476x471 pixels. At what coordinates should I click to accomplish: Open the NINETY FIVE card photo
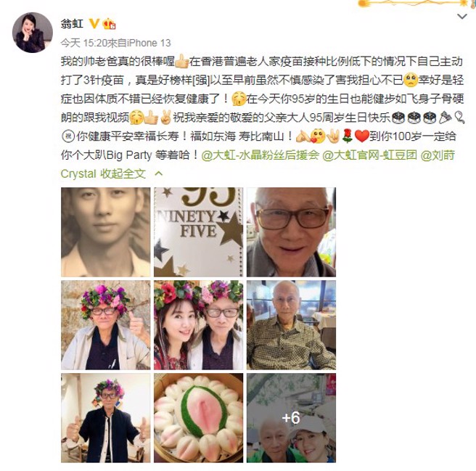[x=199, y=232]
